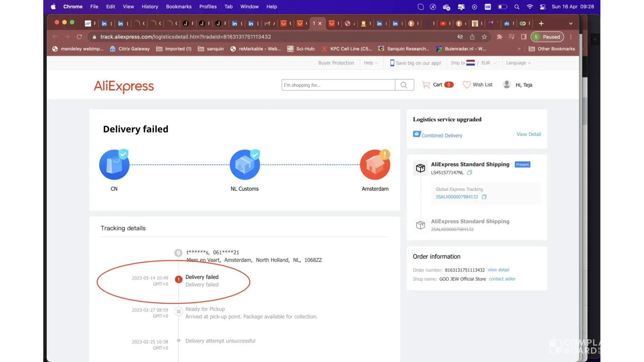This screenshot has width=644, height=362.
Task: Open the shopping Cart icon
Action: (426, 85)
